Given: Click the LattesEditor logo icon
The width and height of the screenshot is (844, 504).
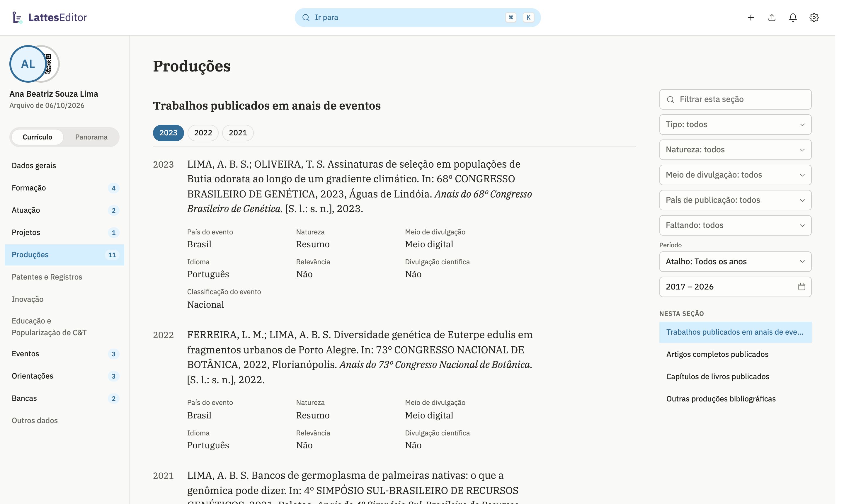Looking at the screenshot, I should point(17,17).
